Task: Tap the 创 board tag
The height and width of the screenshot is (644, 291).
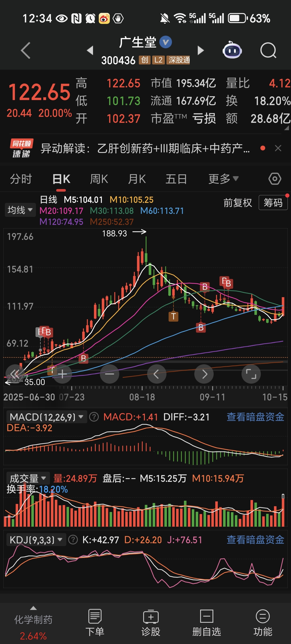Action: 145,60
